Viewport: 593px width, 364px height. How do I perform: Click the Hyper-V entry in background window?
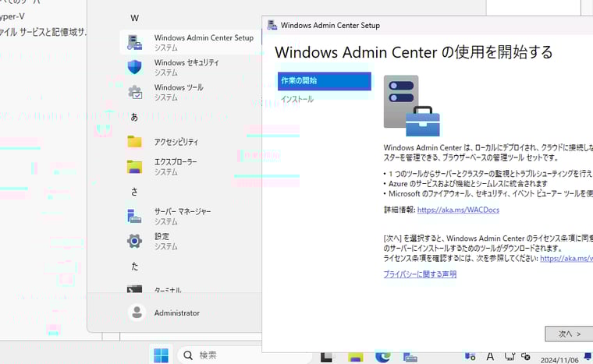click(12, 16)
